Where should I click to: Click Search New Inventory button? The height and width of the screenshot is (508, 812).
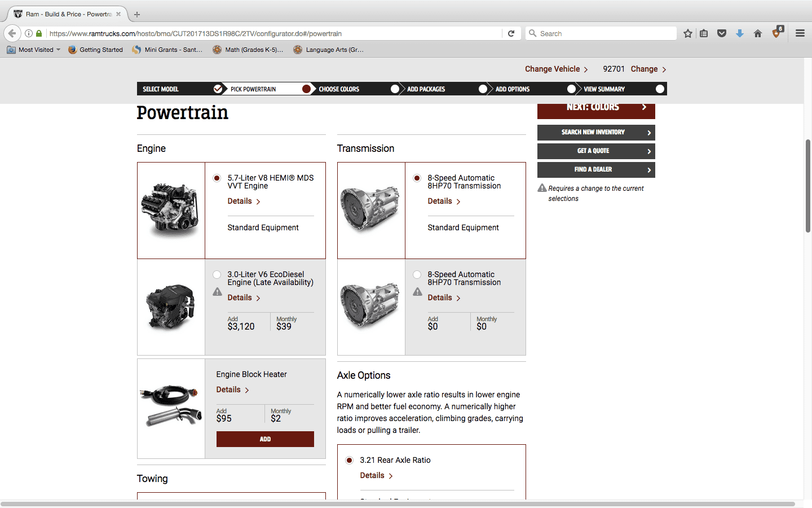point(596,132)
